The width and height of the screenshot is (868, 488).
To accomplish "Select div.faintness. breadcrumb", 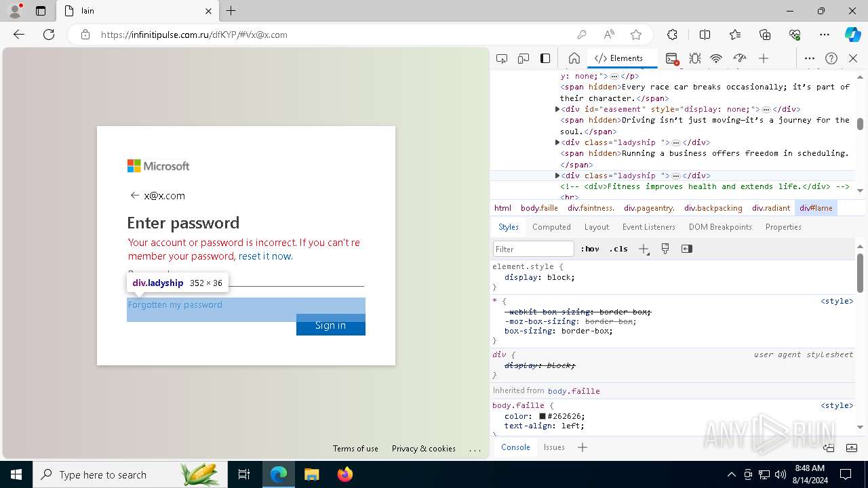I will point(591,208).
